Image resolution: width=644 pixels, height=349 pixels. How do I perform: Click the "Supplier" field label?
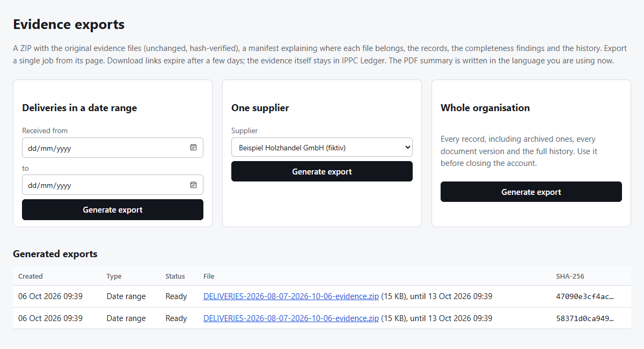(245, 130)
